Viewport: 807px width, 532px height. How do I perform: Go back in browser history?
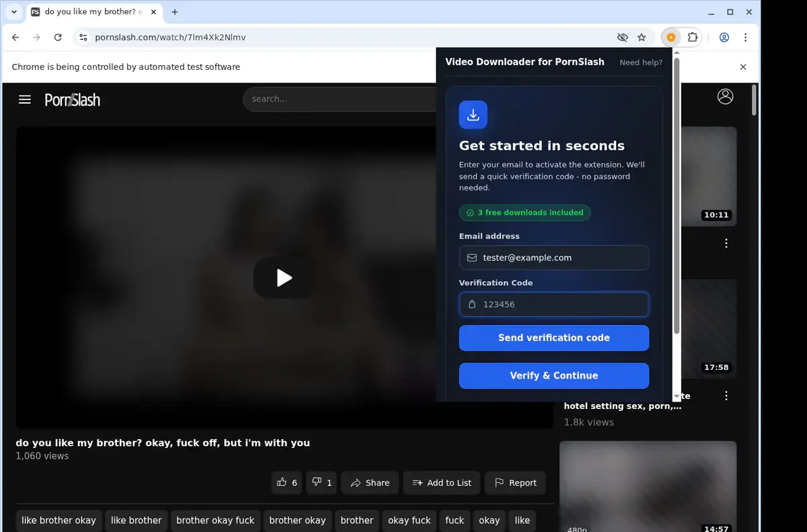tap(15, 38)
